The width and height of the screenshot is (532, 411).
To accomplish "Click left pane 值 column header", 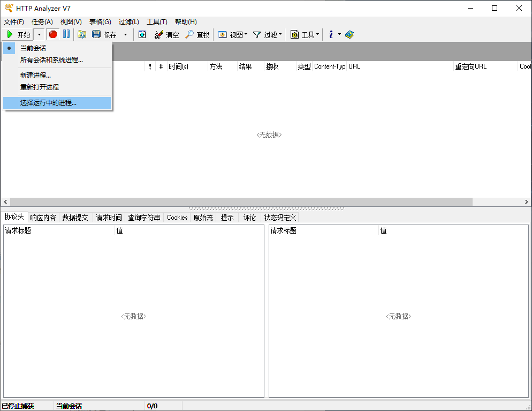I will (189, 230).
